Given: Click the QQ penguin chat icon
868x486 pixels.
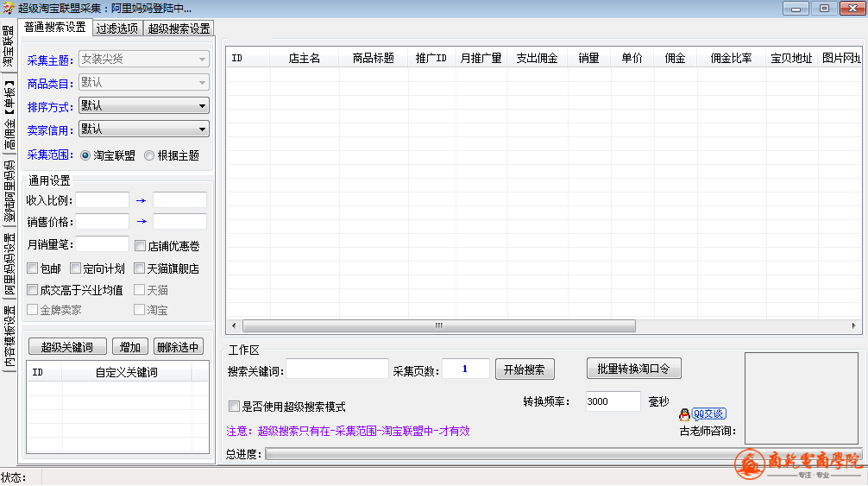Looking at the screenshot, I should click(x=684, y=414).
